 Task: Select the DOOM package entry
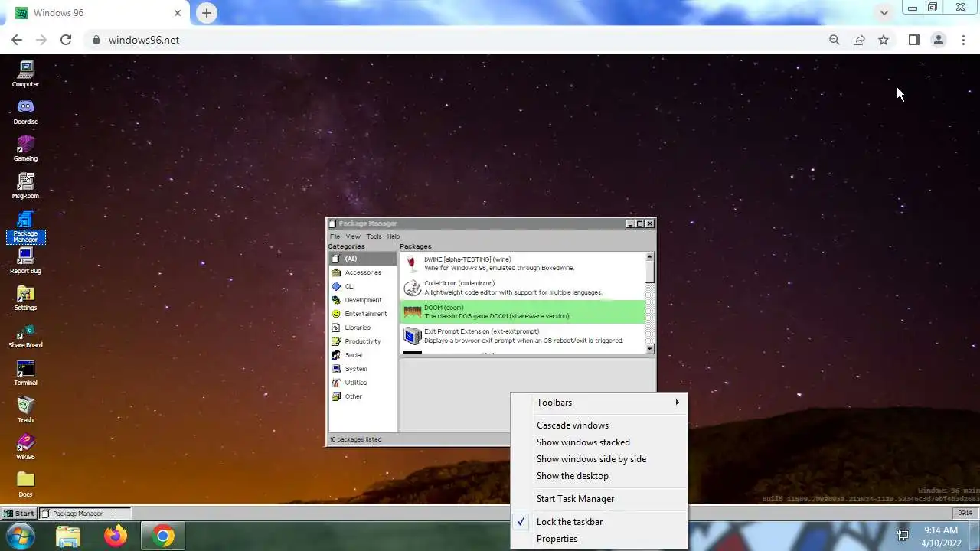click(x=523, y=311)
